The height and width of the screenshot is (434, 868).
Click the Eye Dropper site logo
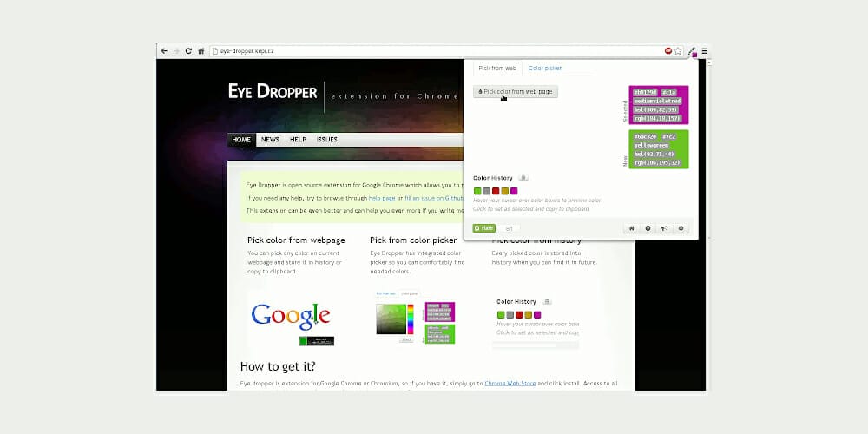(x=273, y=91)
